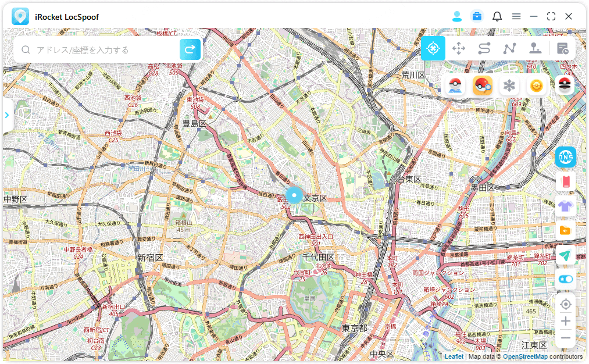Toggle the blue star switch

(x=566, y=279)
